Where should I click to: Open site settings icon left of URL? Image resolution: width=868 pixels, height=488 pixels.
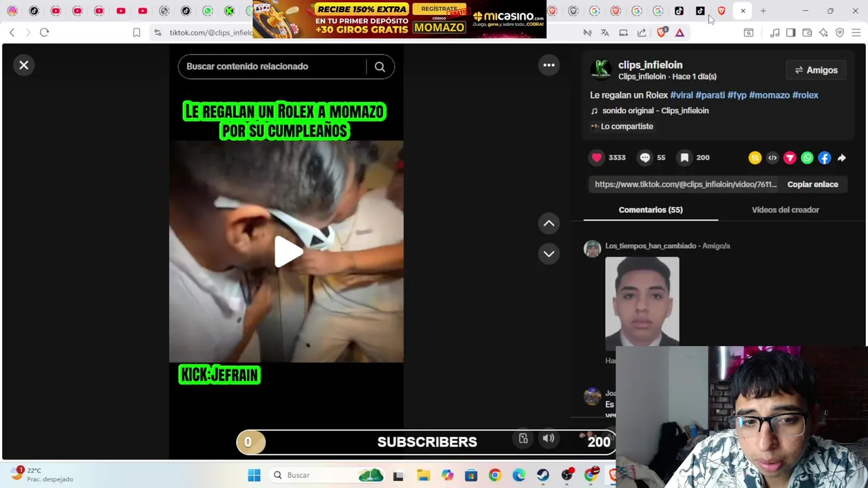pyautogui.click(x=157, y=33)
